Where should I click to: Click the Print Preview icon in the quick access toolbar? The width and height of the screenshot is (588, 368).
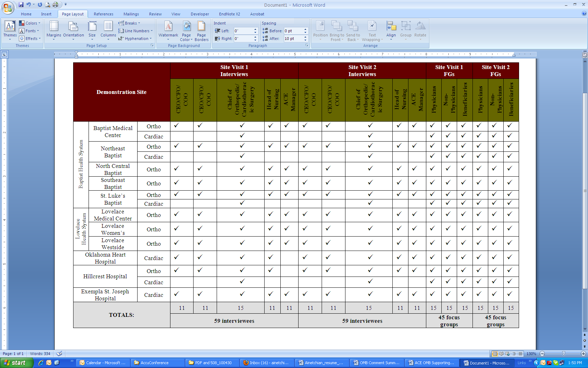click(48, 5)
